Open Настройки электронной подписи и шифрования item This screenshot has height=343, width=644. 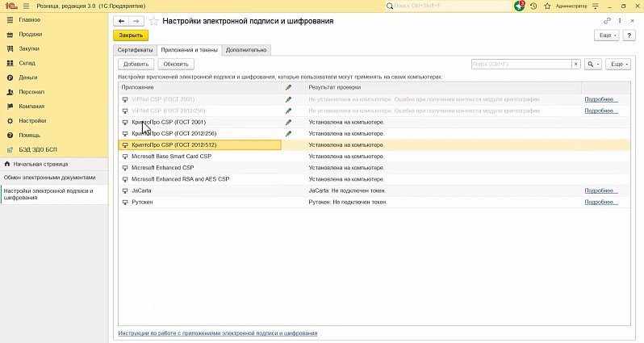tap(54, 195)
